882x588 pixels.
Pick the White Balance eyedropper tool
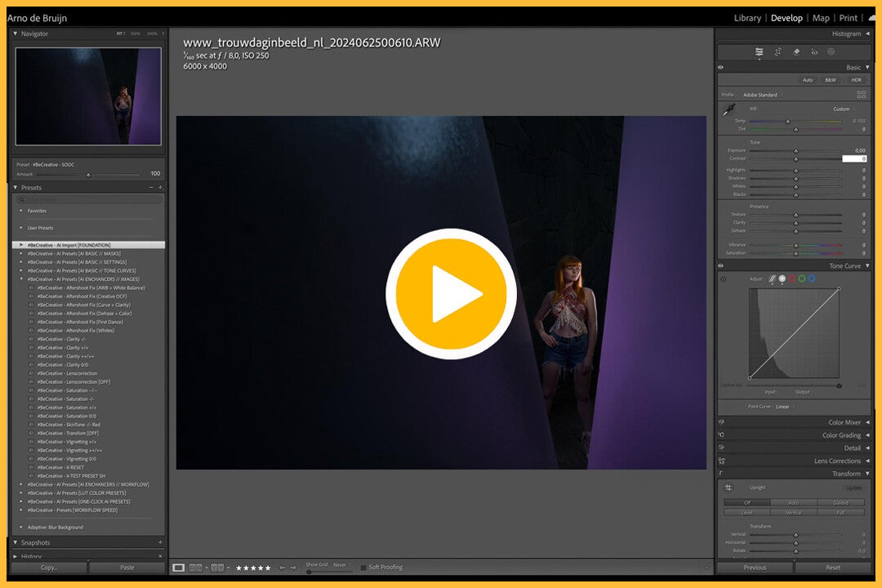(x=728, y=110)
